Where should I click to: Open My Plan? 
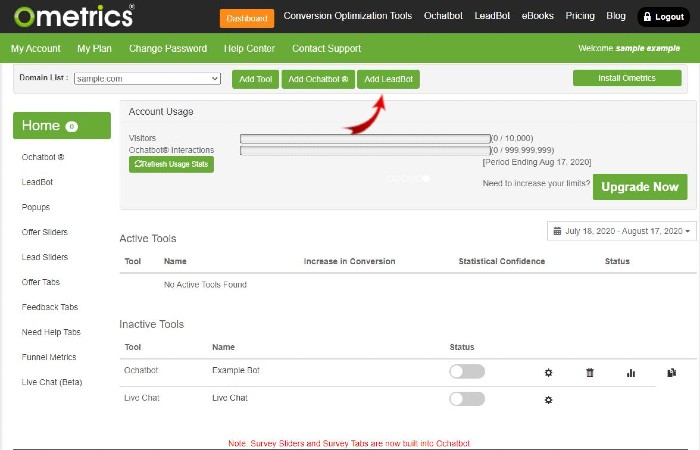click(x=94, y=48)
